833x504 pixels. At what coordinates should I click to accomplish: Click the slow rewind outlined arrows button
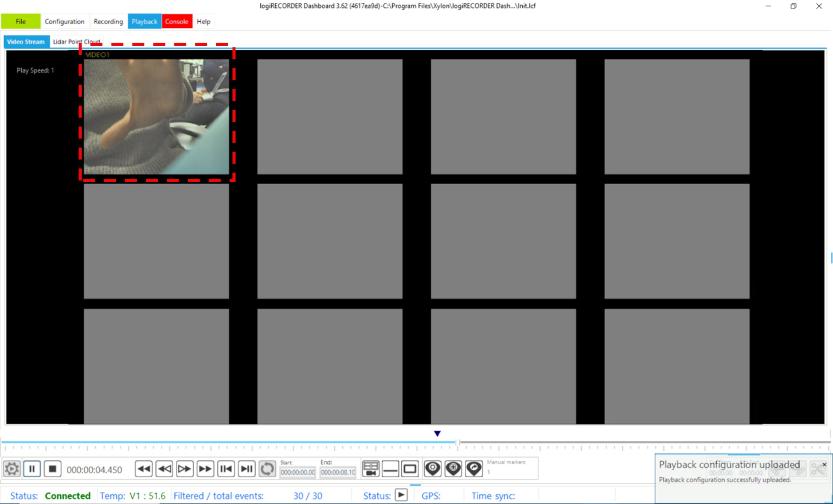coord(164,469)
